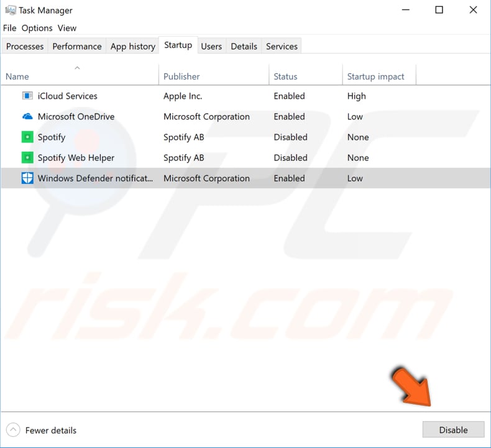Screen dimensions: 491x448
Task: Click the iCloud Services app icon
Action: 27,96
